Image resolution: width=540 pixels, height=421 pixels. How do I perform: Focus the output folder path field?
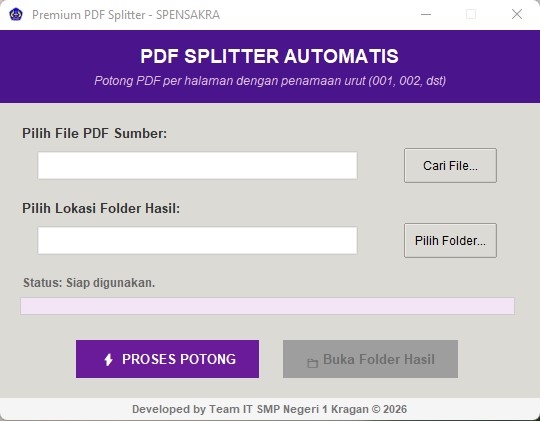[197, 240]
